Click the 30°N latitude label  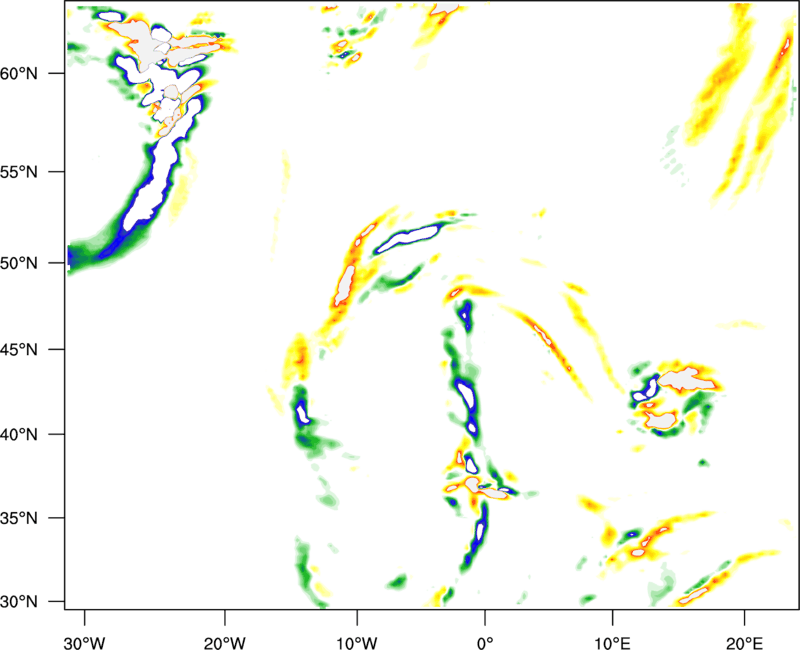19,602
